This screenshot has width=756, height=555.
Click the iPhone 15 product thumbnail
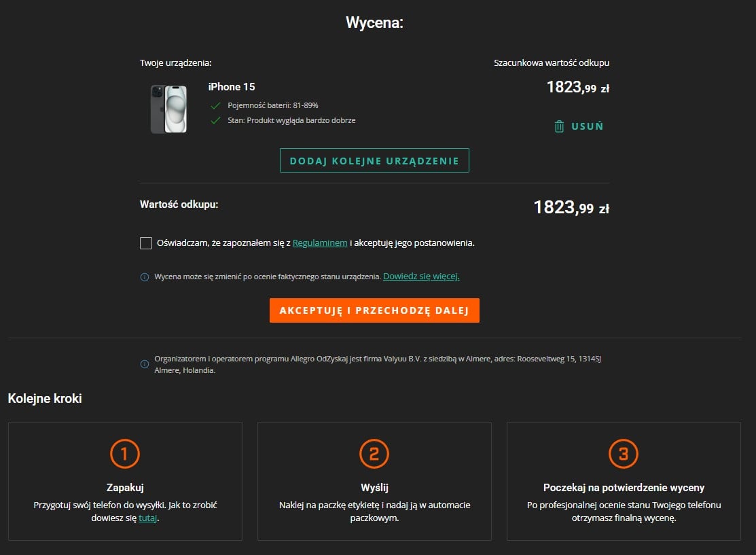point(168,109)
